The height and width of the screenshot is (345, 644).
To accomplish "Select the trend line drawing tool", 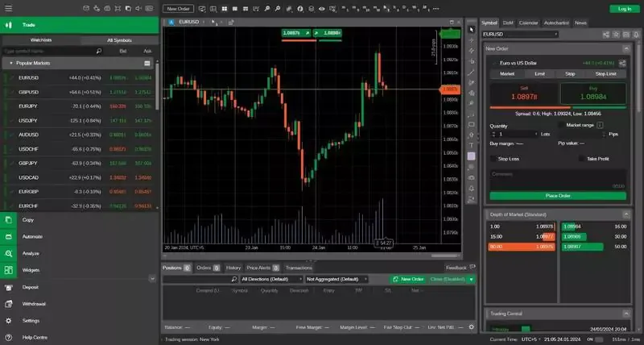I will (472, 73).
